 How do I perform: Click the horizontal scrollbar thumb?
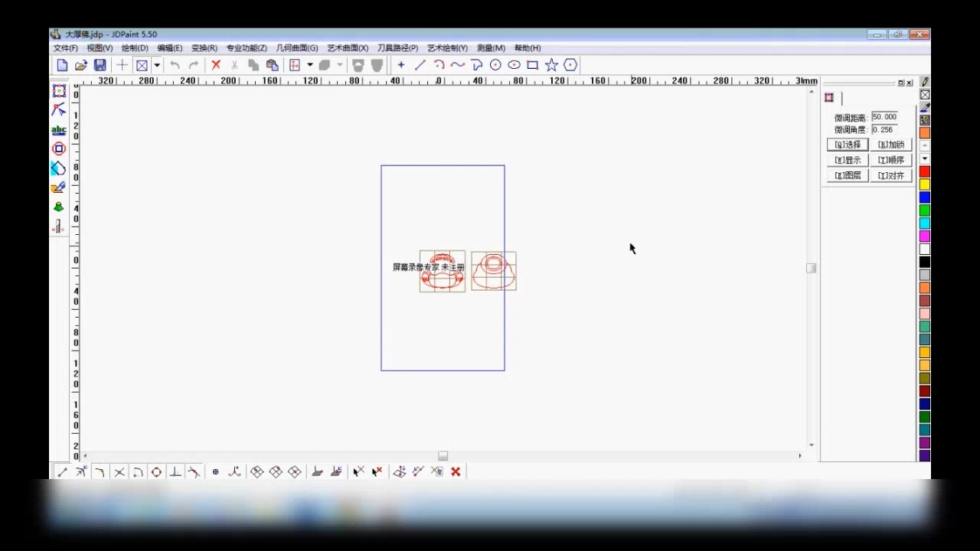(x=443, y=456)
